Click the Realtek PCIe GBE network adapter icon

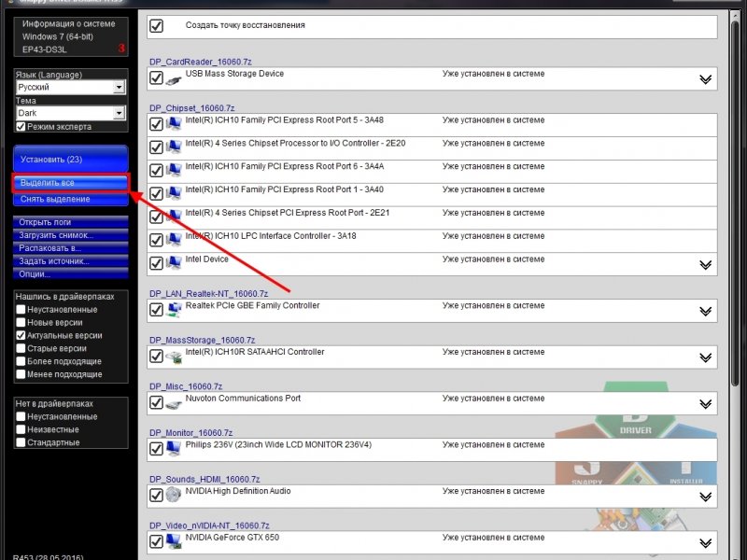click(x=174, y=310)
